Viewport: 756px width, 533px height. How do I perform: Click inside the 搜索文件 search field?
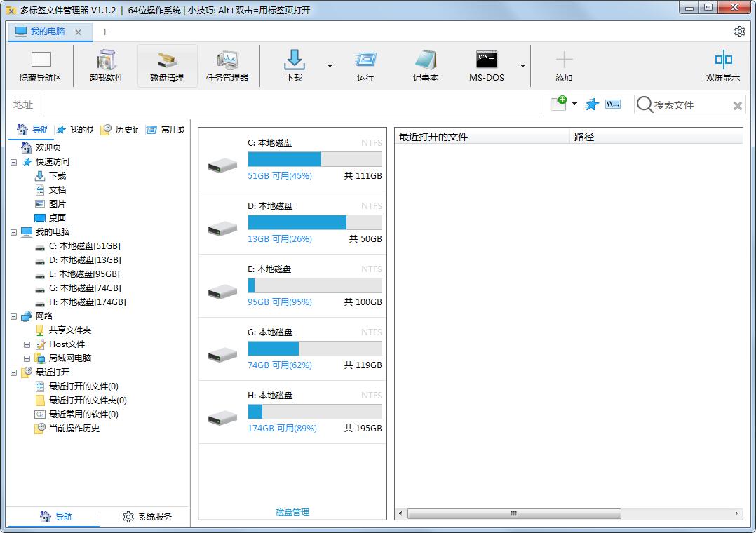684,104
